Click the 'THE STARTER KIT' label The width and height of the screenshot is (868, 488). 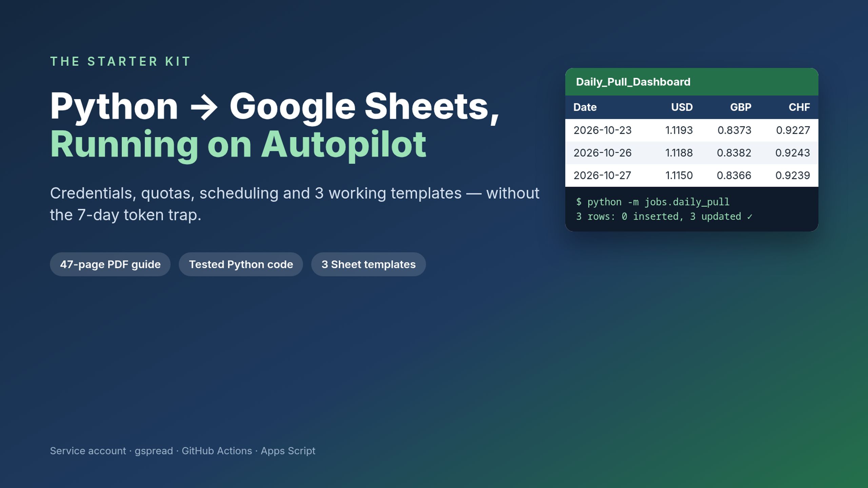120,62
